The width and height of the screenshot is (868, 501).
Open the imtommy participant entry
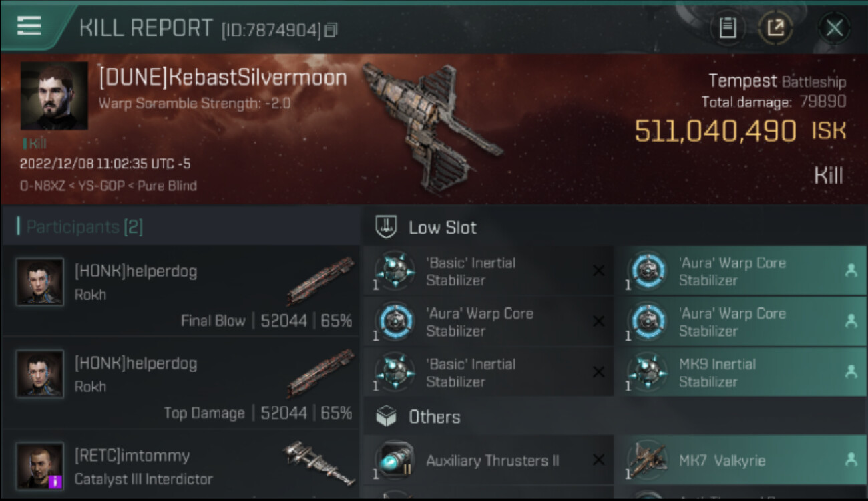pyautogui.click(x=181, y=464)
